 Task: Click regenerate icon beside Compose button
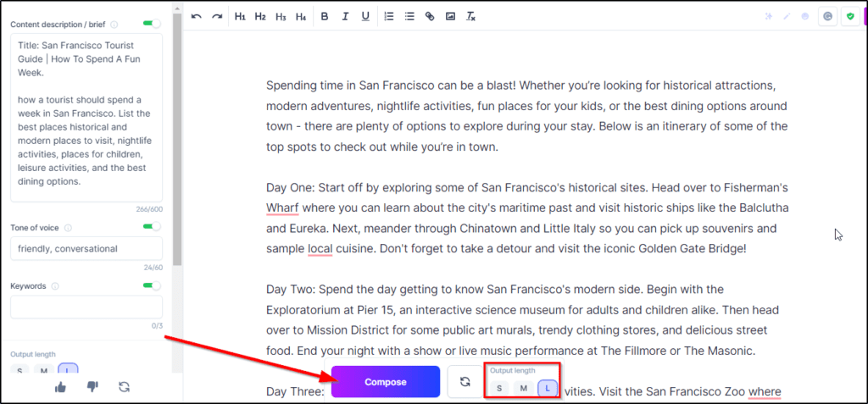click(x=465, y=381)
